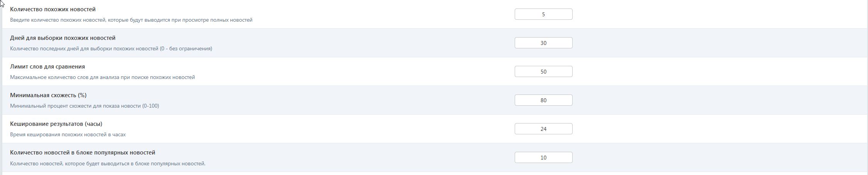
Task: Click the description Время кеширования похожих новостей
Action: [x=68, y=134]
